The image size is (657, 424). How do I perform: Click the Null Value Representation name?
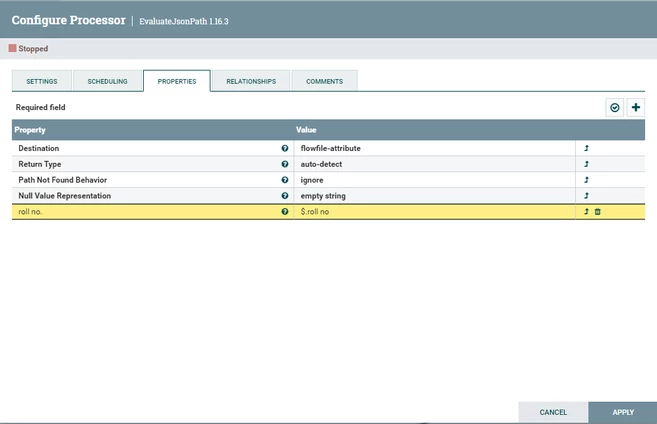tap(65, 196)
